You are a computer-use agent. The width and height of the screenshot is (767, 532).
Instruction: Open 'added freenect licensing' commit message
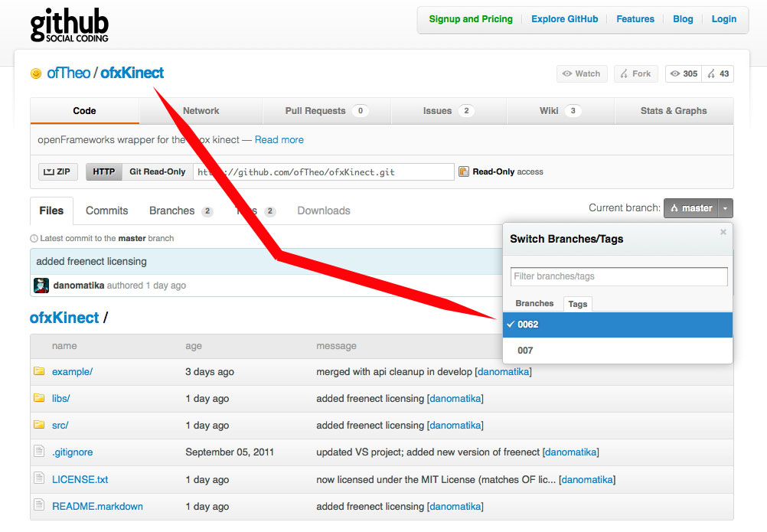tap(91, 261)
